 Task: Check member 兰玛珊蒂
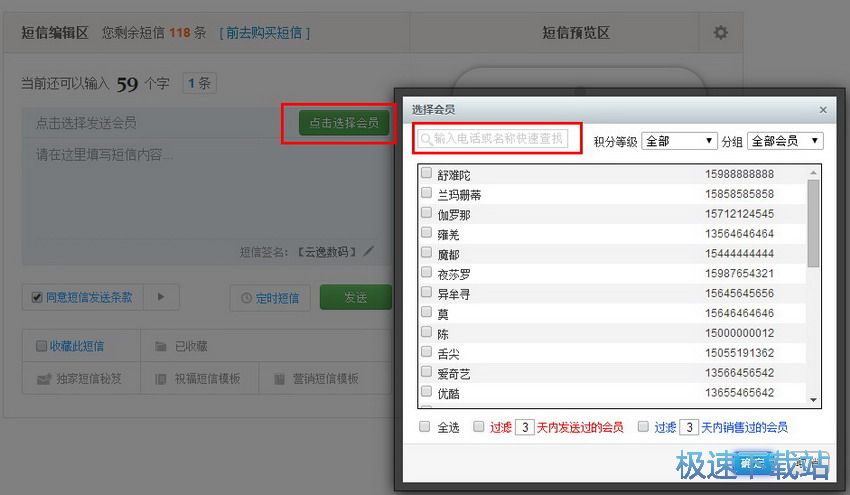(x=427, y=193)
